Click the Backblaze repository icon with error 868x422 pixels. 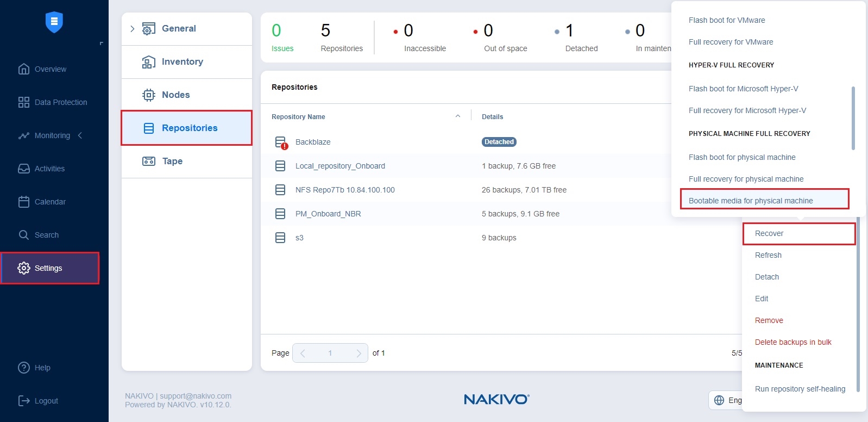[x=281, y=142]
